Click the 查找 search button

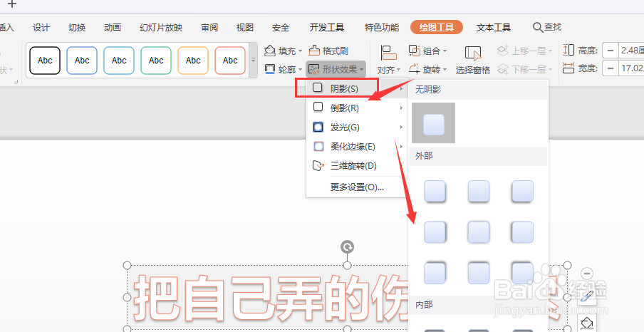pyautogui.click(x=547, y=27)
